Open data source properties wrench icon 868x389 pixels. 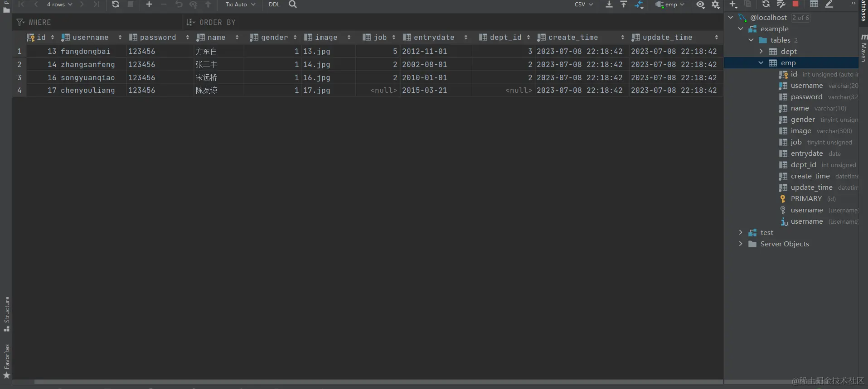(x=781, y=4)
